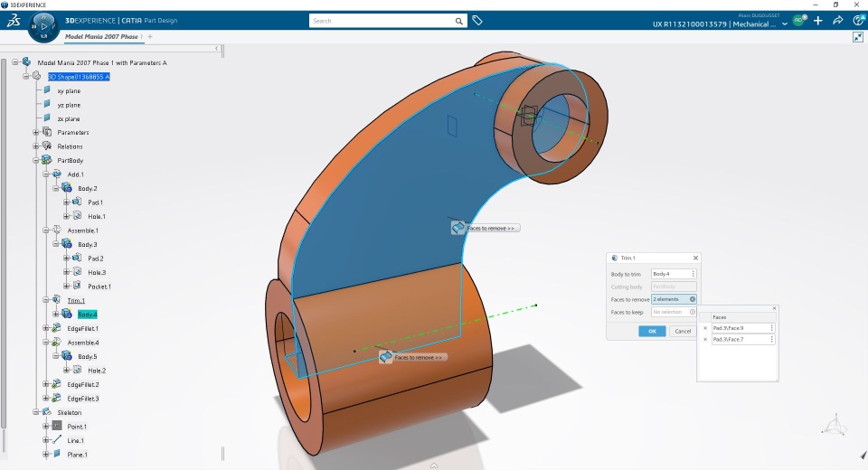This screenshot has height=470, width=868.
Task: Click the EdgeFillet.1 icon
Action: tap(56, 328)
